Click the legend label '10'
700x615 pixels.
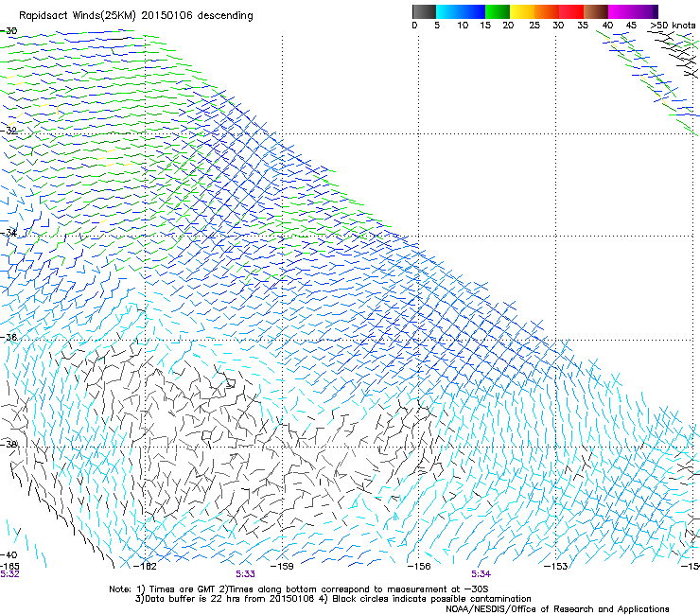[463, 26]
